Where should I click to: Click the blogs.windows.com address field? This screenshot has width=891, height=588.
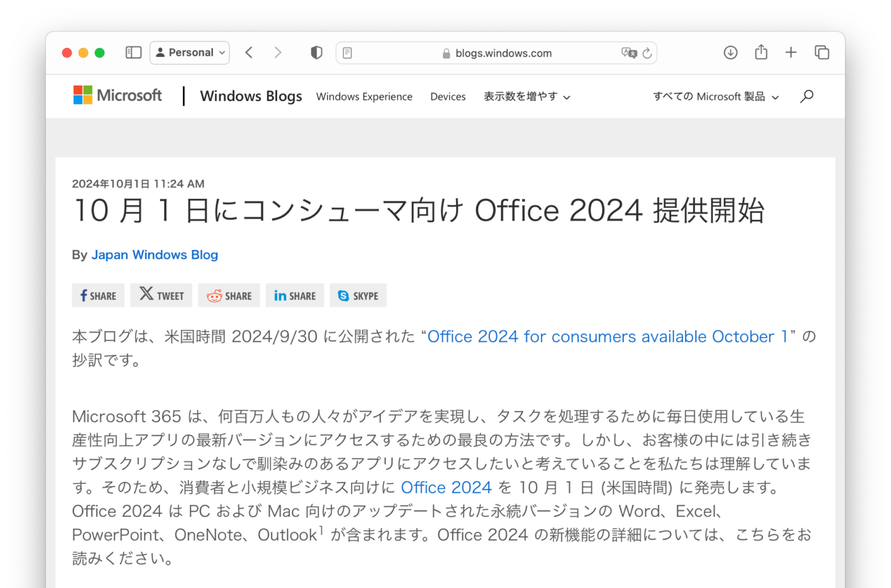tap(496, 53)
